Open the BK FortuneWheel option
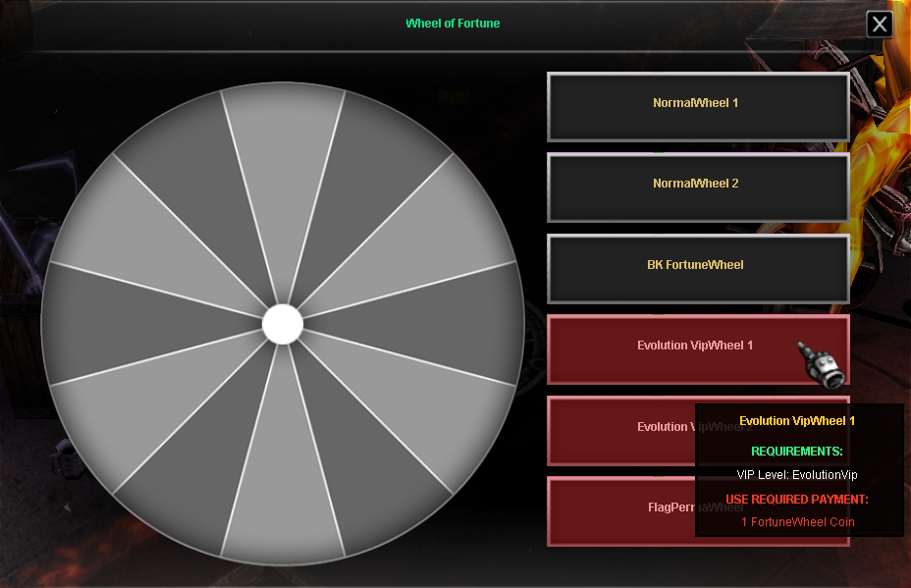This screenshot has width=911, height=588. 697,265
